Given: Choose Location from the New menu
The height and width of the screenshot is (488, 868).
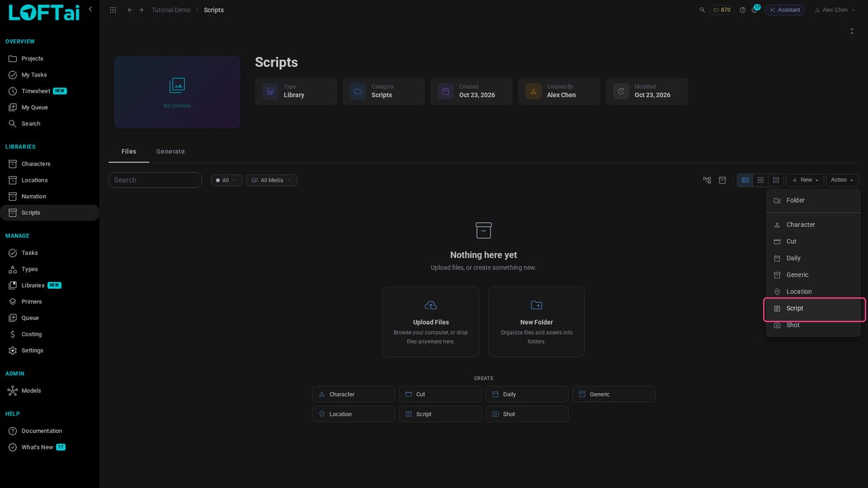Looking at the screenshot, I should pyautogui.click(x=813, y=291).
